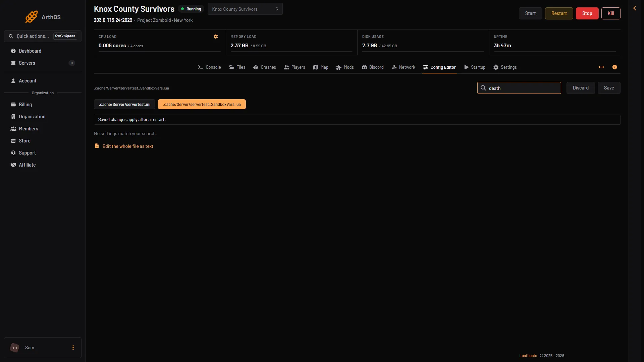Open Support in the sidebar
Image resolution: width=644 pixels, height=362 pixels.
[x=43, y=153]
